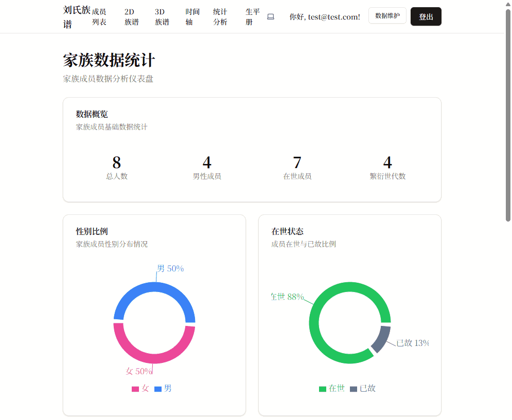
Task: Select 统计分析 in the navigation bar
Action: coord(220,17)
